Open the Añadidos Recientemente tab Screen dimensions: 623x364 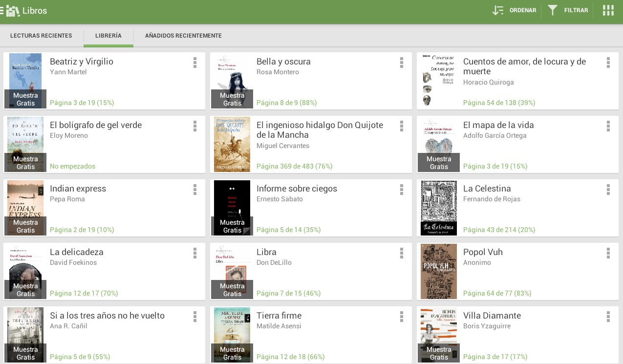coord(183,36)
